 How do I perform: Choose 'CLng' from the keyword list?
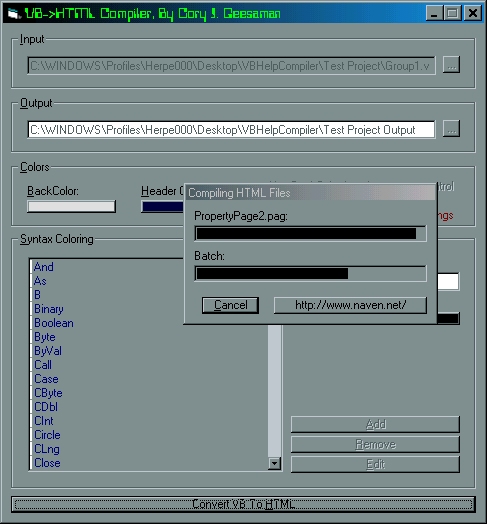pyautogui.click(x=47, y=449)
